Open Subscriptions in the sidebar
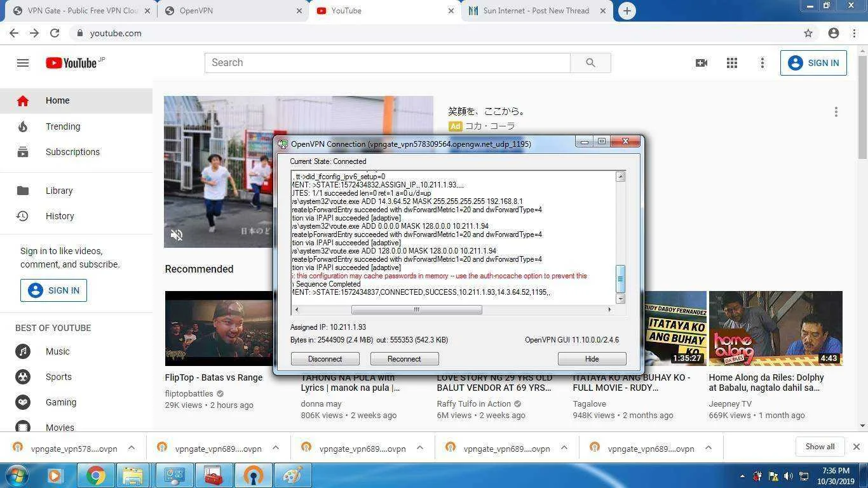The height and width of the screenshot is (488, 868). (x=76, y=152)
